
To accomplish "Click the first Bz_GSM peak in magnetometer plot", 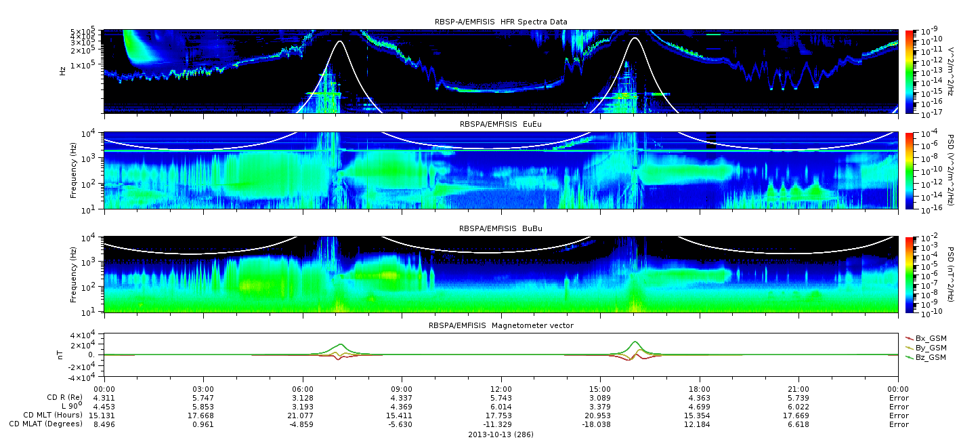I will coord(341,344).
